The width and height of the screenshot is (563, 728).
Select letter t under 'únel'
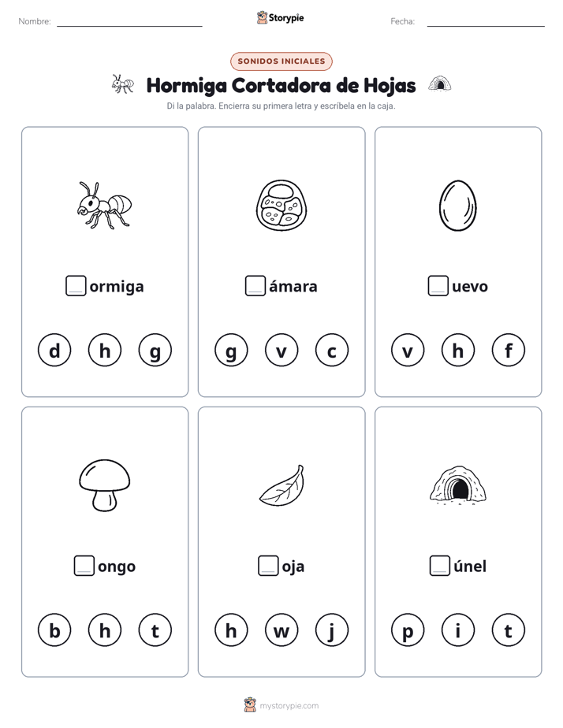pyautogui.click(x=508, y=630)
